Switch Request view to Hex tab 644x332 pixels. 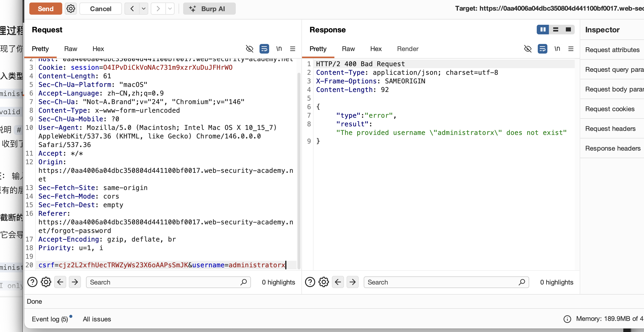point(98,49)
